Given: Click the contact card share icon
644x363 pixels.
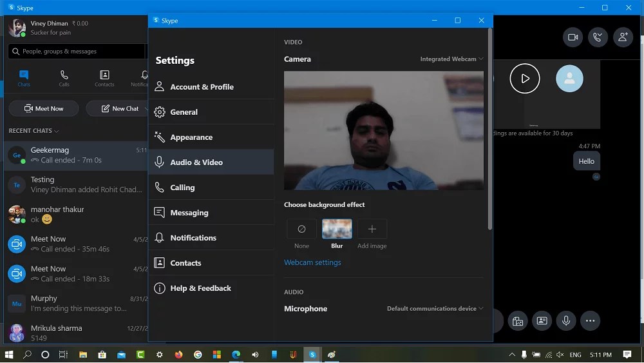Looking at the screenshot, I should tap(542, 320).
